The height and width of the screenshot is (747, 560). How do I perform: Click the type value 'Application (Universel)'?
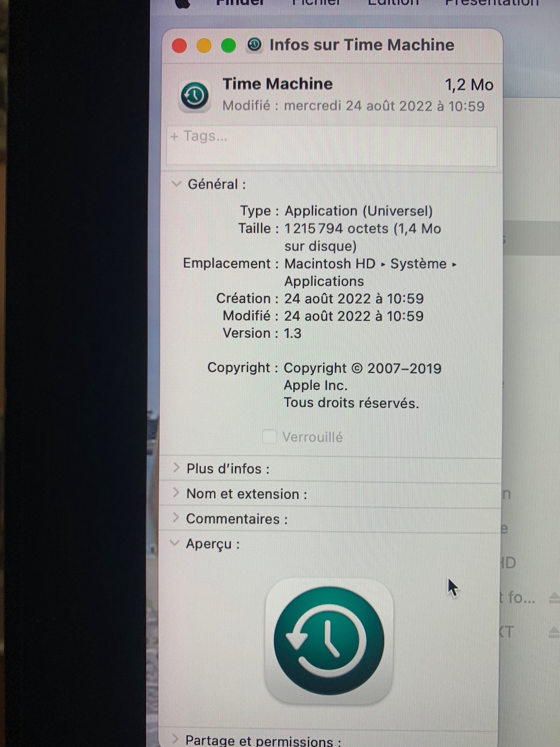click(x=358, y=211)
